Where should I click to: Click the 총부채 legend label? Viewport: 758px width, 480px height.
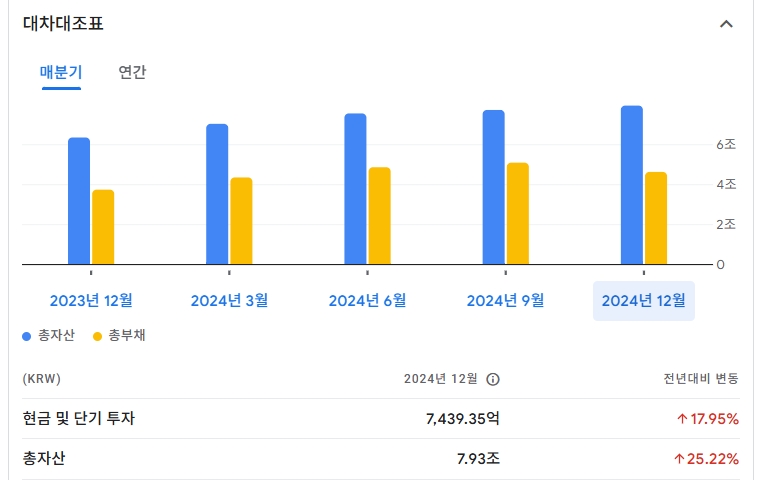point(127,335)
